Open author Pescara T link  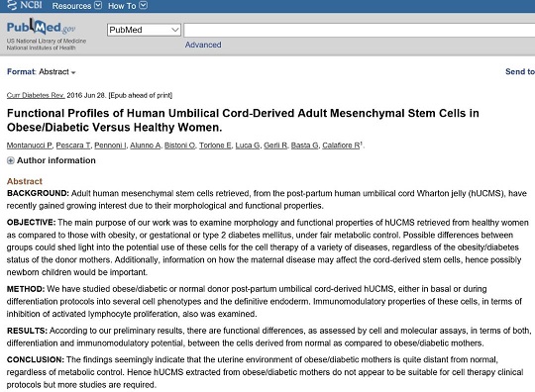[x=73, y=146]
